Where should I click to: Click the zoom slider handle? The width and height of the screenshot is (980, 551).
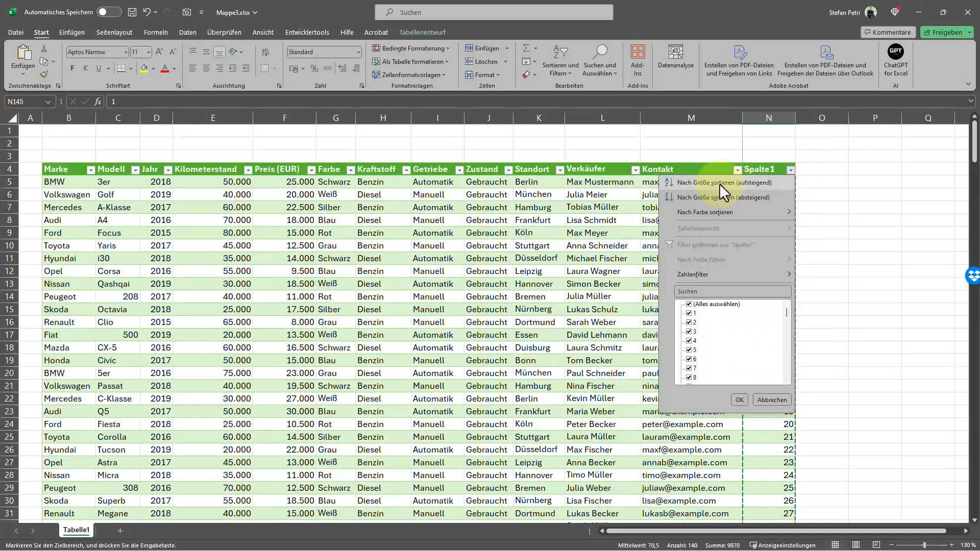click(924, 545)
